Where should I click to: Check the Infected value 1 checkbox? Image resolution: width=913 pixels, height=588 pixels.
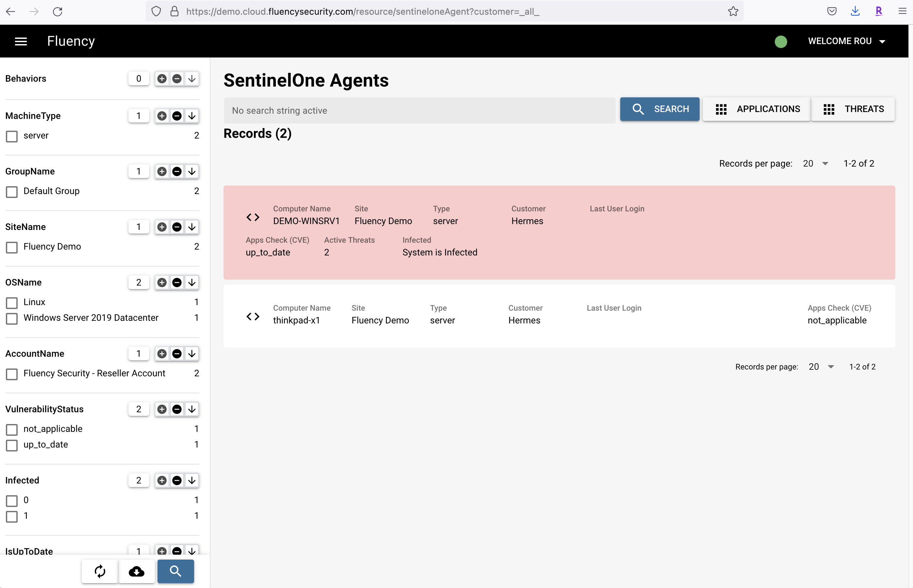coord(12,516)
